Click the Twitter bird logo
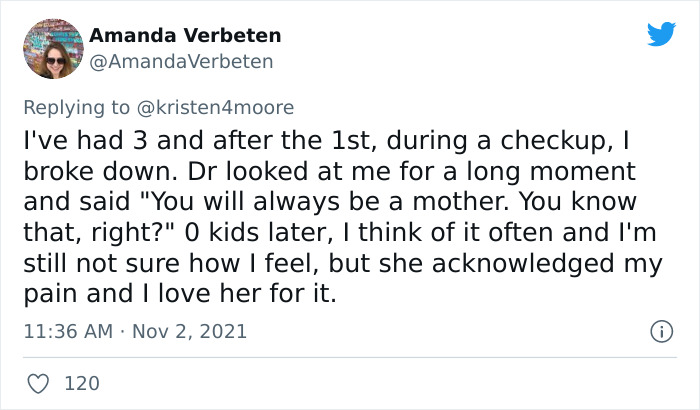The image size is (700, 410). point(661,35)
